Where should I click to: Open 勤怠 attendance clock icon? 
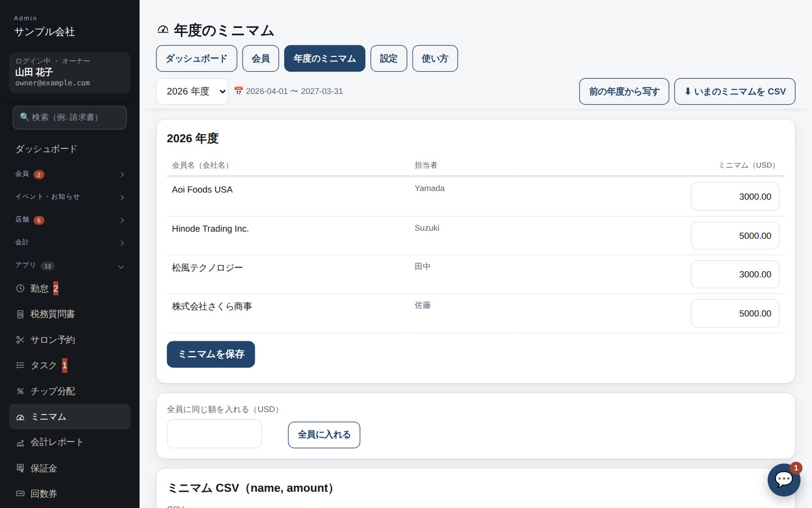point(20,288)
